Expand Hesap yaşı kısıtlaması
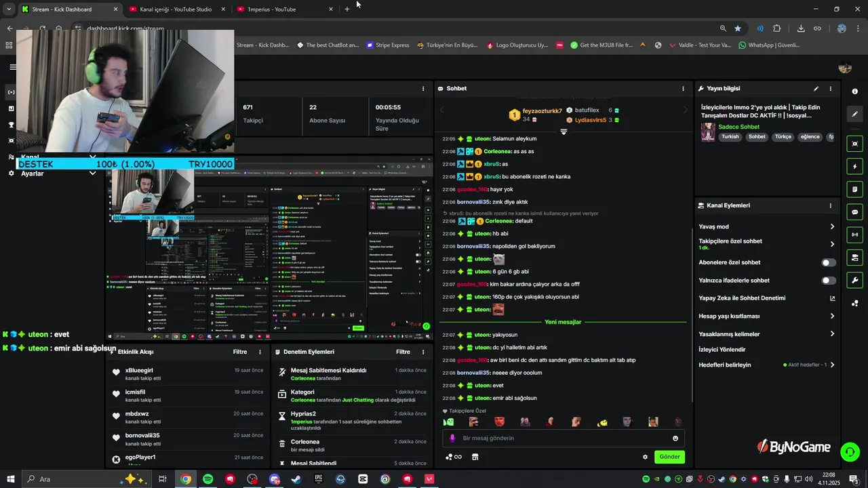868x488 pixels. click(x=832, y=316)
